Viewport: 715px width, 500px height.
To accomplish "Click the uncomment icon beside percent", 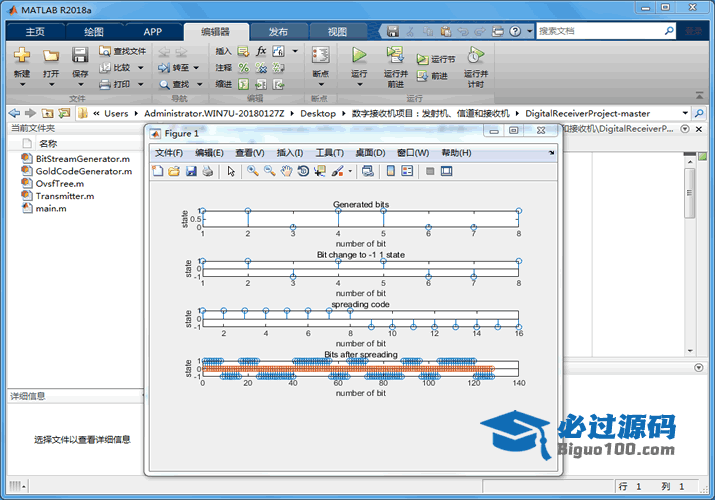I will (261, 68).
